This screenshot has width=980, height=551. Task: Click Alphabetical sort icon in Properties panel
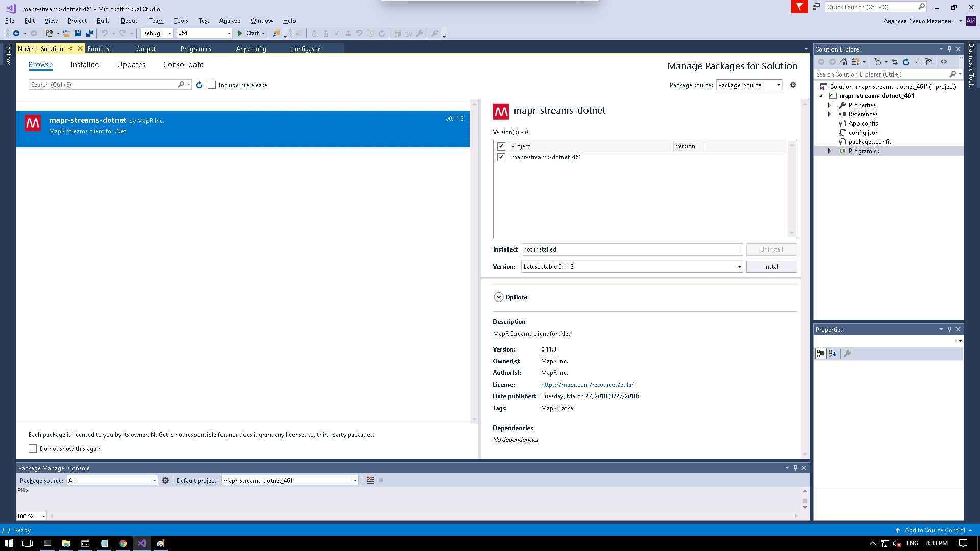click(832, 354)
